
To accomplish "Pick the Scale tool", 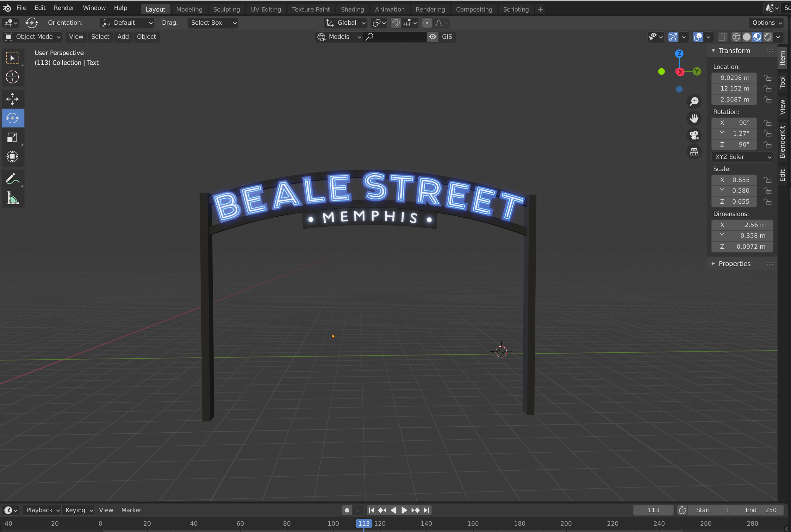I will click(x=13, y=137).
